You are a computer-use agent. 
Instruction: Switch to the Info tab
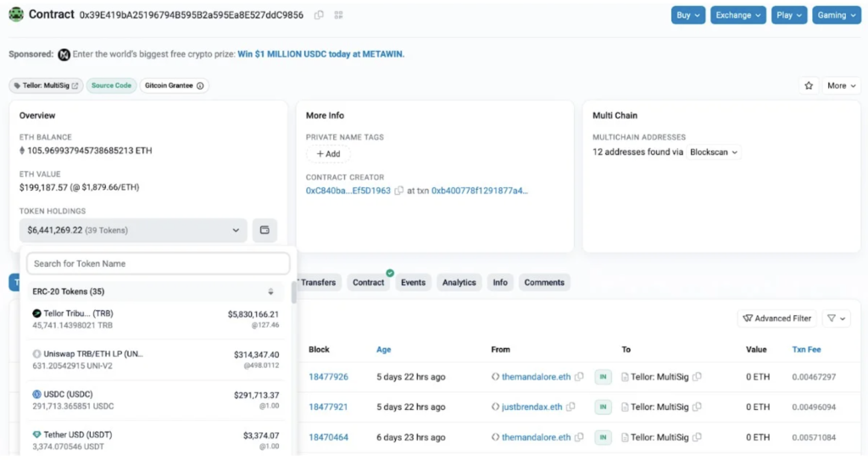(500, 282)
